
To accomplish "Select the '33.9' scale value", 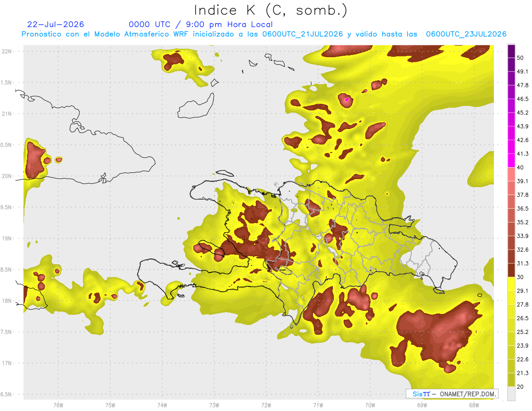I will coord(523,236).
